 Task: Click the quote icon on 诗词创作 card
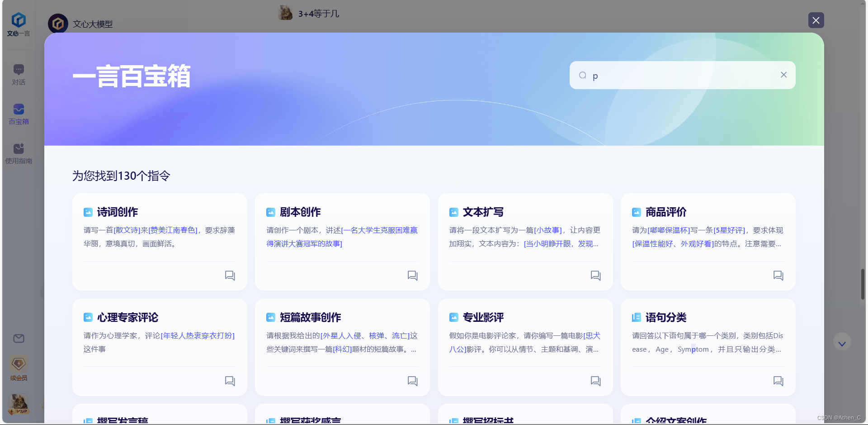(x=230, y=275)
